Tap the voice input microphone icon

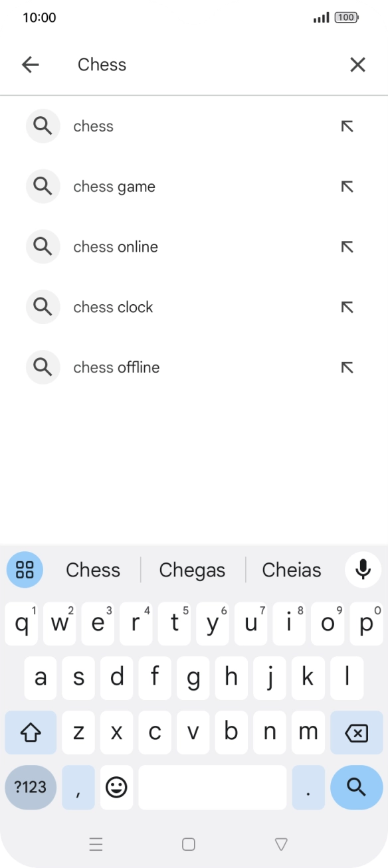point(363,570)
